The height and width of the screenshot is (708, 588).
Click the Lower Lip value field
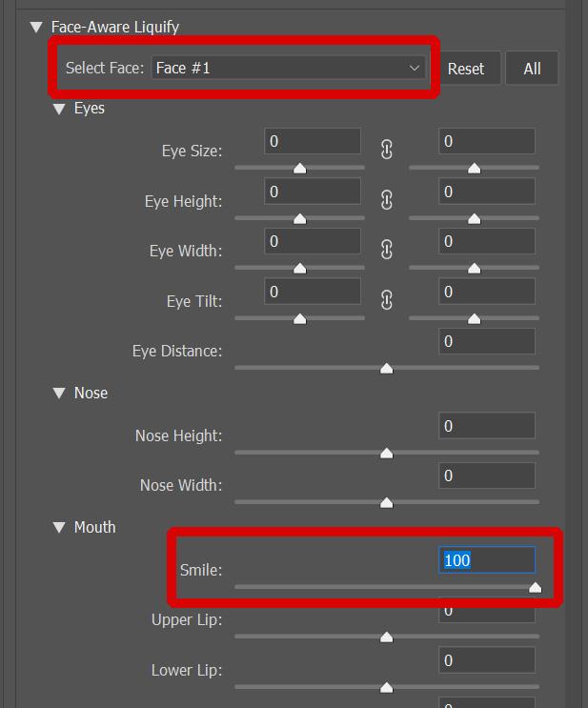[x=486, y=660]
